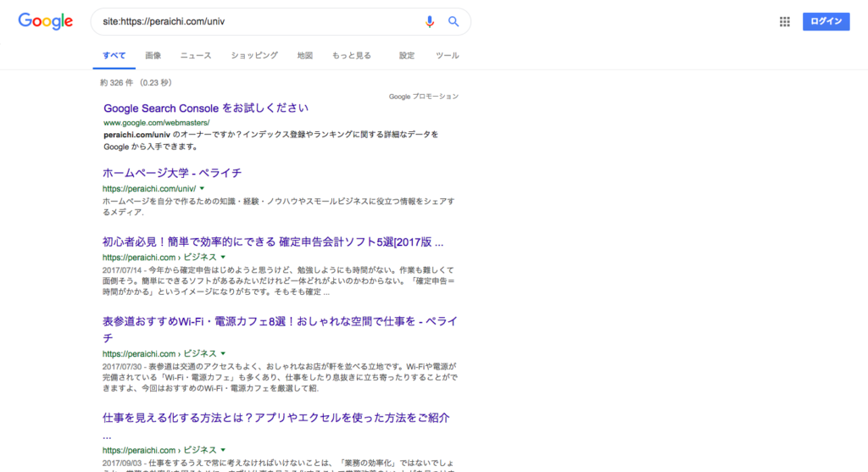The height and width of the screenshot is (472, 868).
Task: Open the ホームページ大学 - ペライチ result
Action: 172,173
